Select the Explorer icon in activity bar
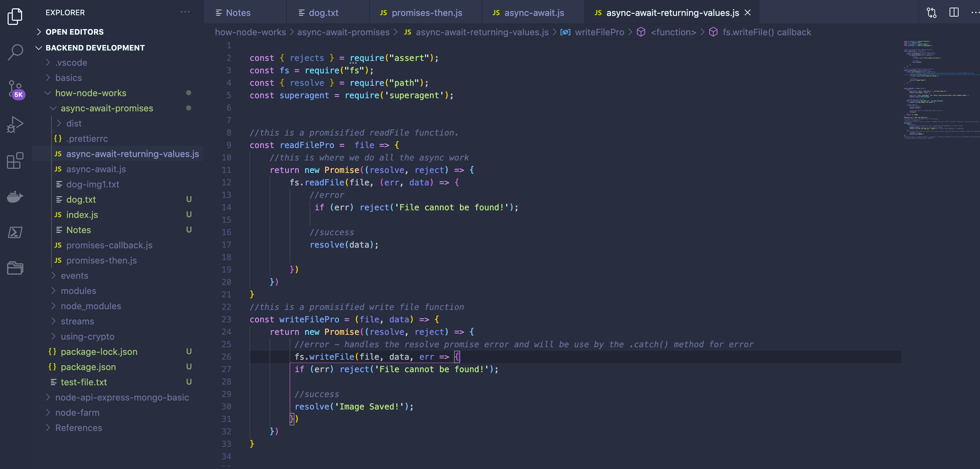 coord(15,17)
